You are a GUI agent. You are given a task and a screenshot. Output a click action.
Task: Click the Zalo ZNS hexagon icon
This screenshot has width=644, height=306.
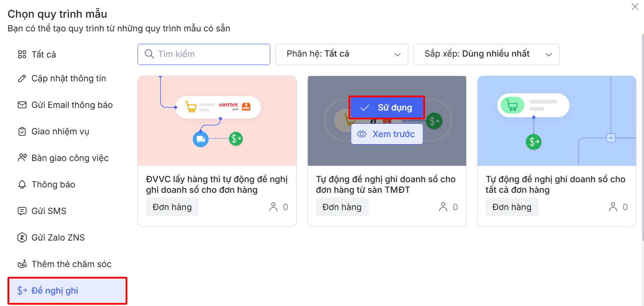(x=22, y=238)
